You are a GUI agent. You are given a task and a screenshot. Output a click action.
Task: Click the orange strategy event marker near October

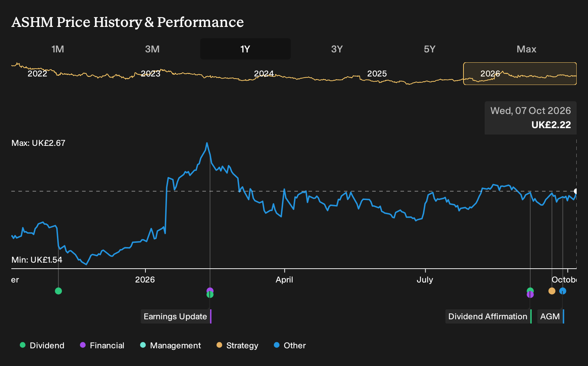click(x=552, y=291)
